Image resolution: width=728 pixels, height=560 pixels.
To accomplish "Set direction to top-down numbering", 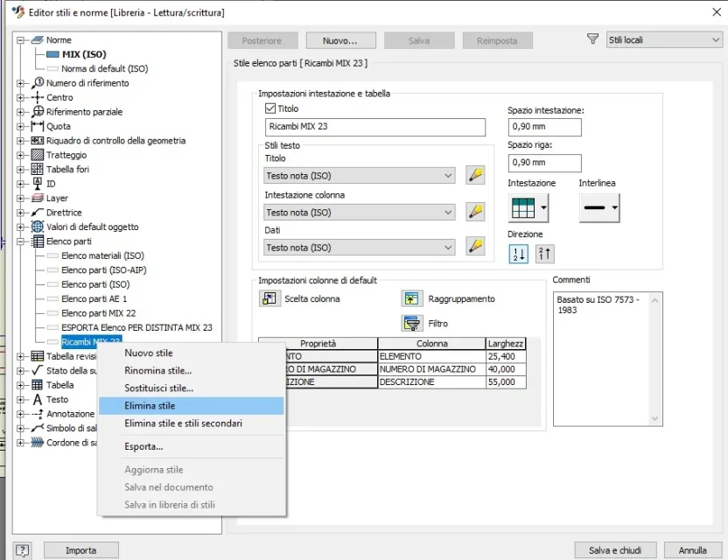I will 519,254.
